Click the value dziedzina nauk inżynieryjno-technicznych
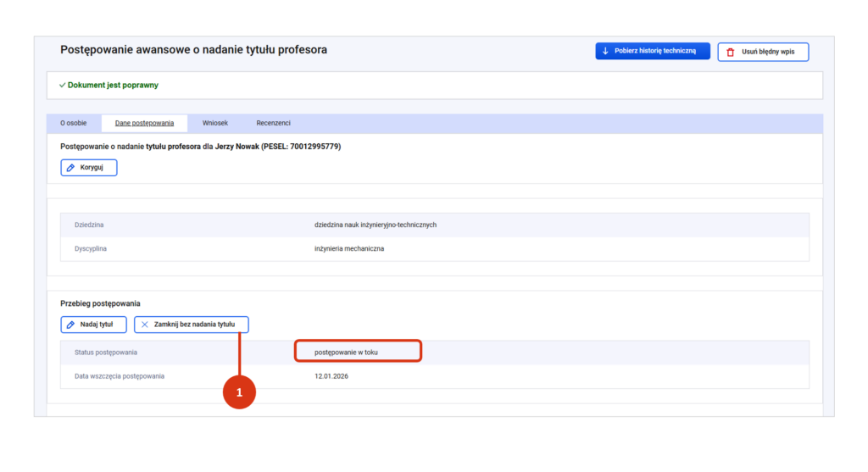This screenshot has width=868, height=472. [x=375, y=225]
